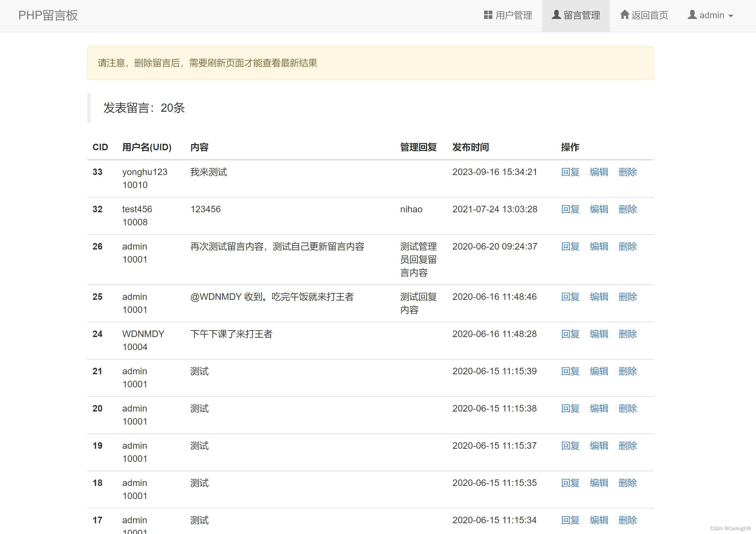
Task: Switch to 留言管理 tab
Action: [x=576, y=15]
